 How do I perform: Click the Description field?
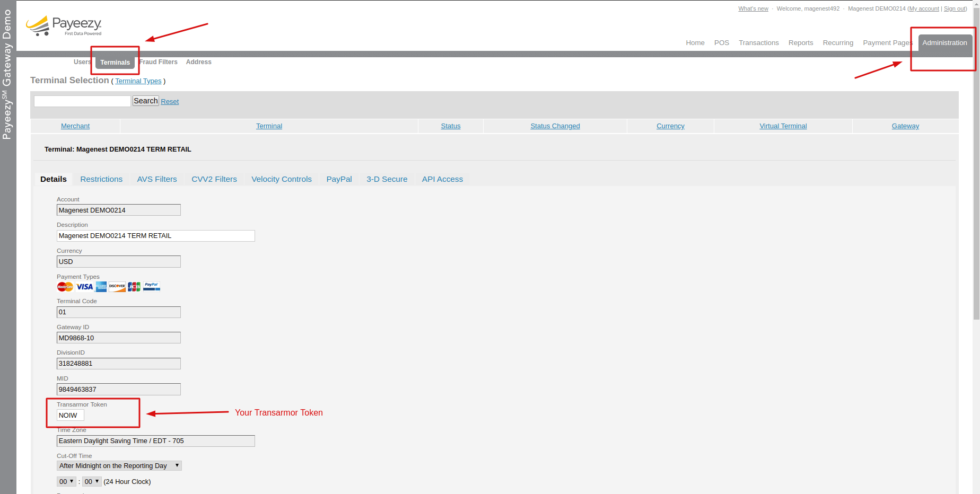point(156,236)
